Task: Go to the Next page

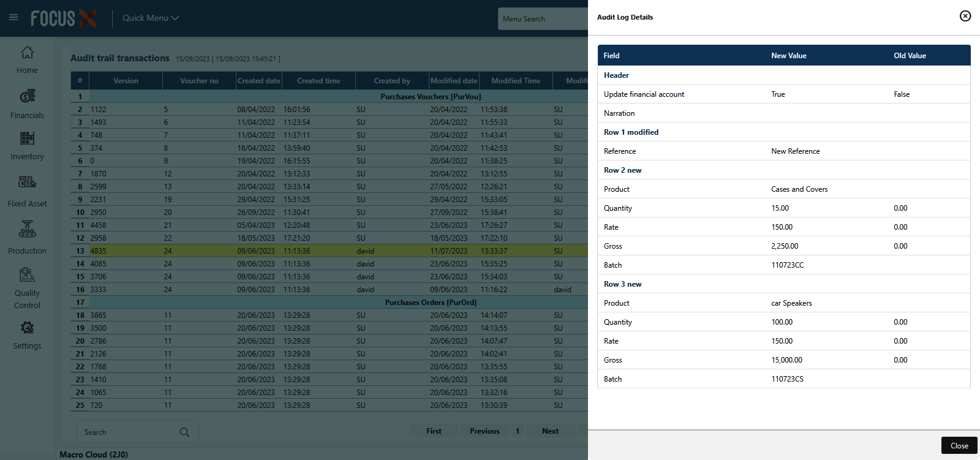Action: point(550,431)
